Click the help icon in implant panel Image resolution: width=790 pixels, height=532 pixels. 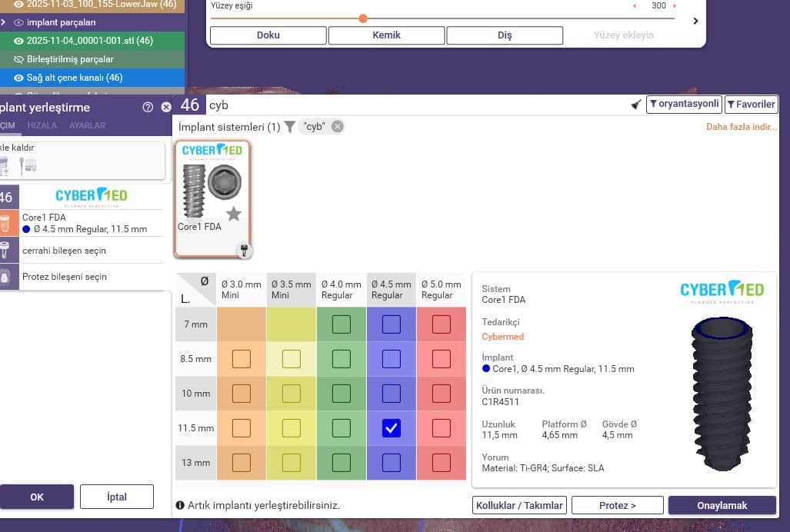148,108
